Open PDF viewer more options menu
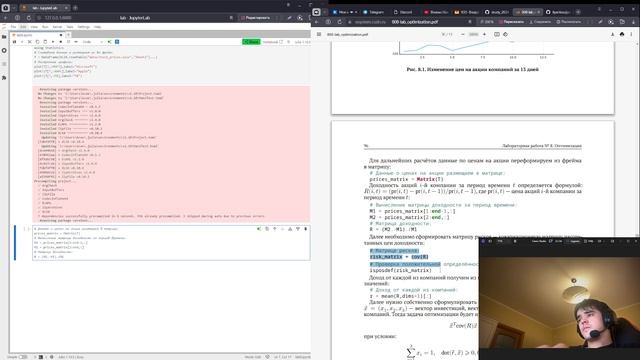640x360 pixels. pos(631,34)
